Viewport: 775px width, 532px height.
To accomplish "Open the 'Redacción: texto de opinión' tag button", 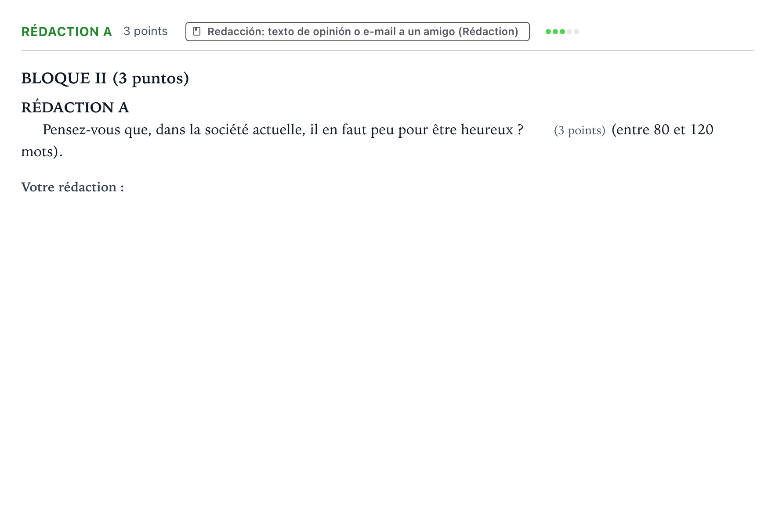I will (x=357, y=32).
